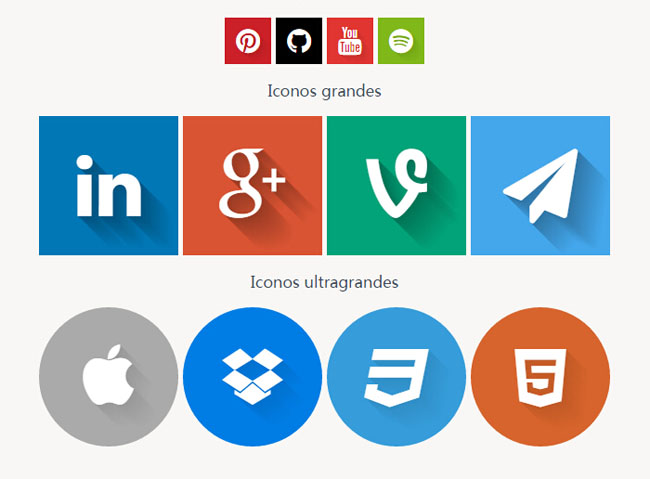
Task: Open the large LinkedIn square icon
Action: [x=109, y=185]
